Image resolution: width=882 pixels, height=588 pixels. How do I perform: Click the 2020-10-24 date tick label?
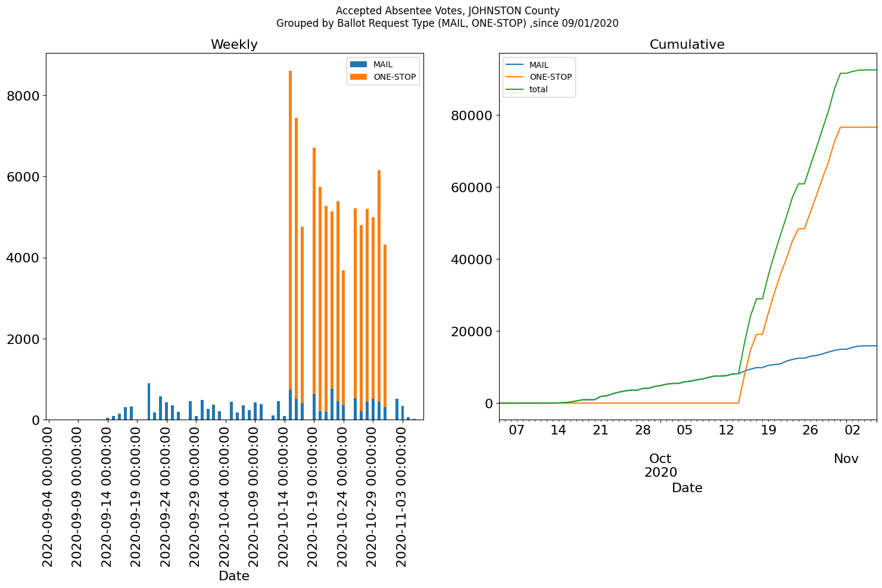point(343,496)
